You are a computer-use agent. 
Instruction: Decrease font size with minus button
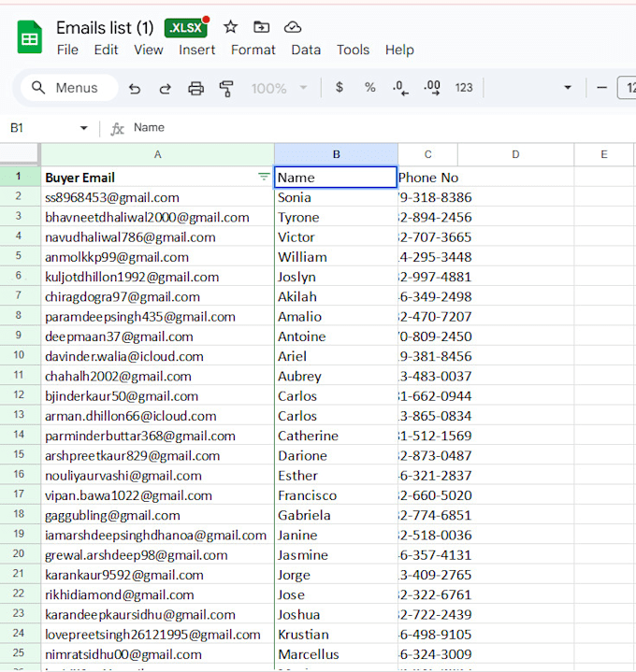tap(601, 88)
